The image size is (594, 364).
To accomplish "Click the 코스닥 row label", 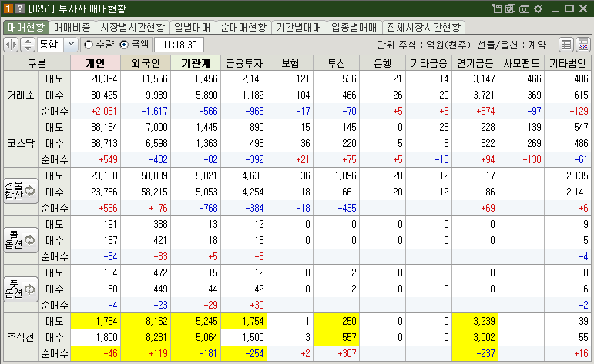I will click(x=21, y=143).
